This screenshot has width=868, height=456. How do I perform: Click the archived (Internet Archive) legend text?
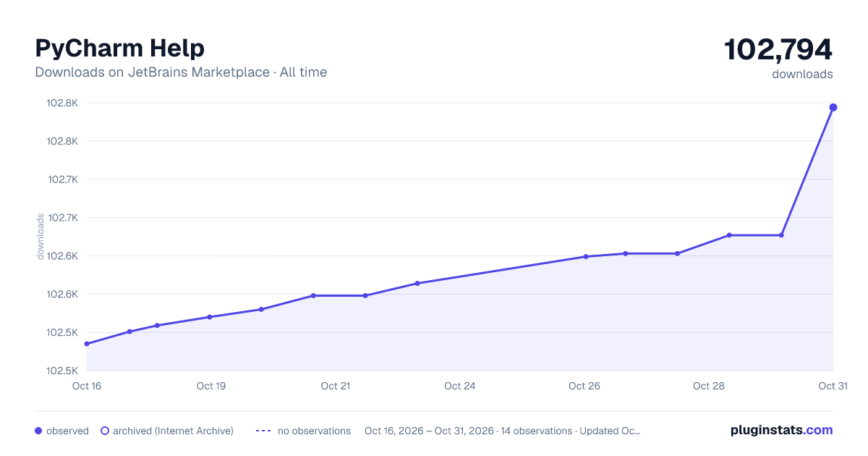click(x=173, y=431)
